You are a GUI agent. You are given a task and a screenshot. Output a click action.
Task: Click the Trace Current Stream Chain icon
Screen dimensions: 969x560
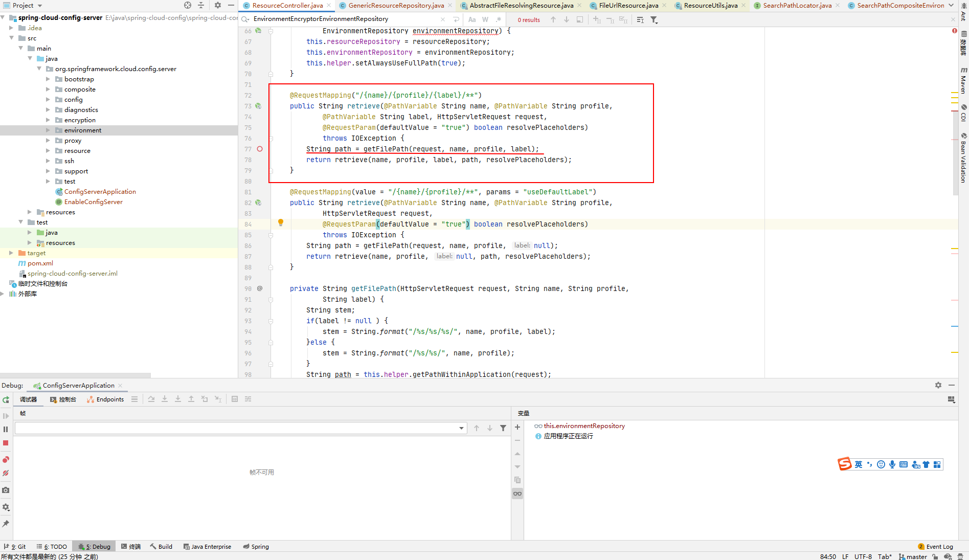pos(248,399)
